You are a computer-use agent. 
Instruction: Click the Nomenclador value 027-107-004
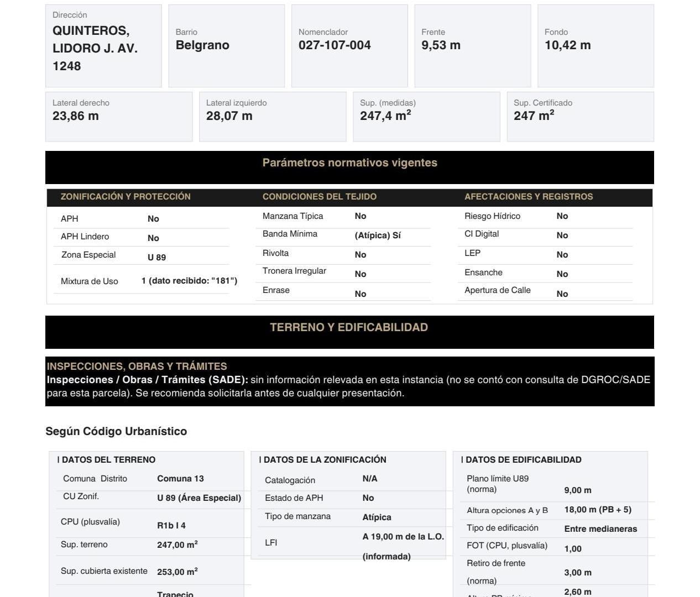[335, 45]
